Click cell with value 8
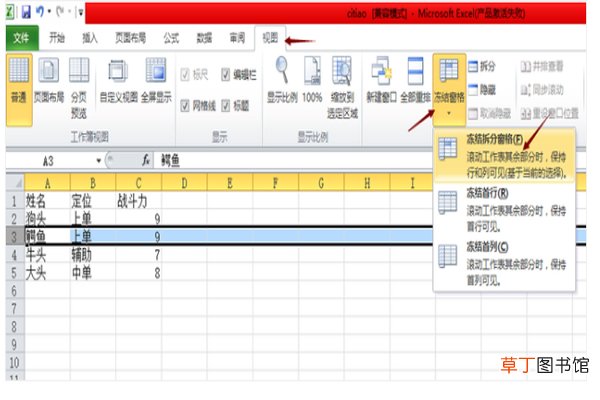 click(139, 273)
